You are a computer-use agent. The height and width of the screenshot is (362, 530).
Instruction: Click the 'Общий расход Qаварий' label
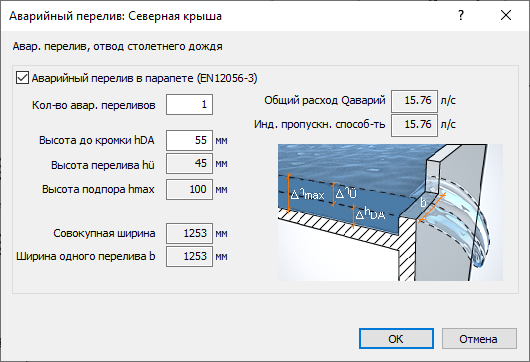click(325, 100)
